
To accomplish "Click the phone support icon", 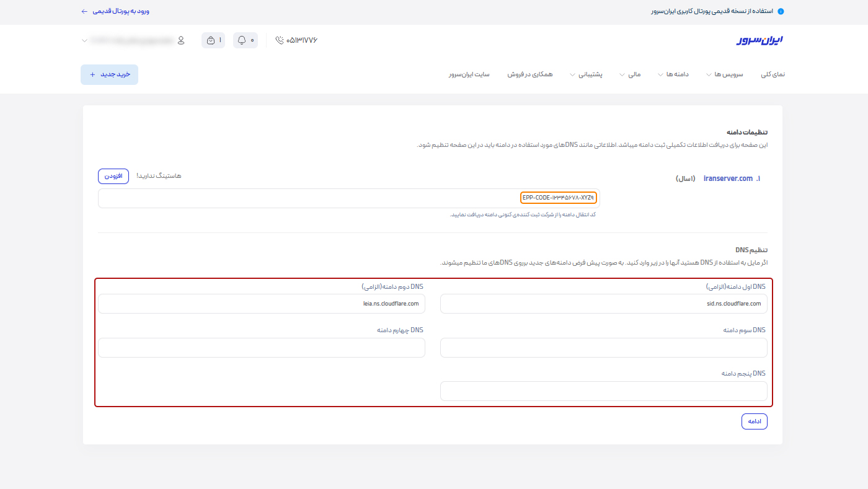I will coord(280,40).
